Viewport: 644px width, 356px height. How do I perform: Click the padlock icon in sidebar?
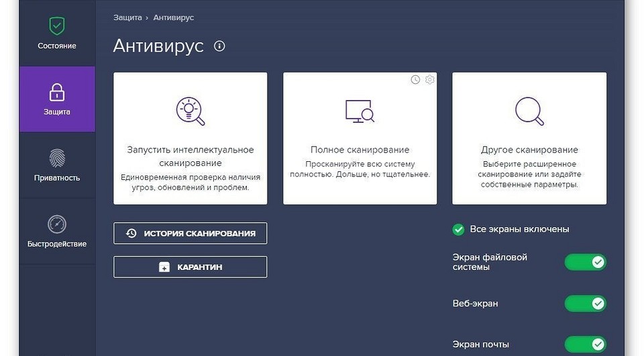(x=56, y=92)
